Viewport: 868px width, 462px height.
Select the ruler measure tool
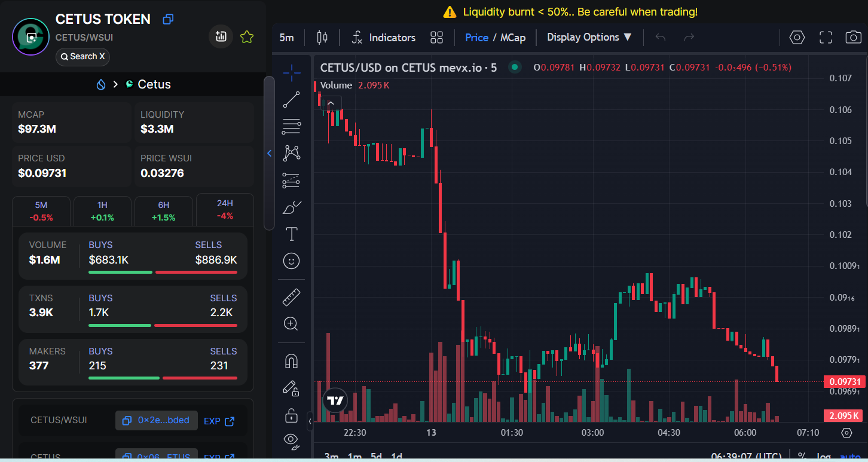click(x=292, y=297)
